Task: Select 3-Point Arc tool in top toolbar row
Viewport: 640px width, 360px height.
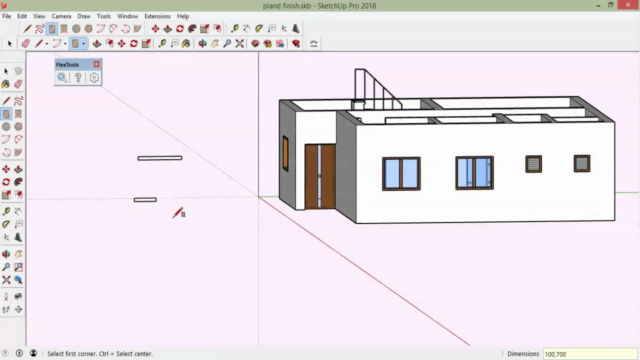Action: click(x=125, y=29)
